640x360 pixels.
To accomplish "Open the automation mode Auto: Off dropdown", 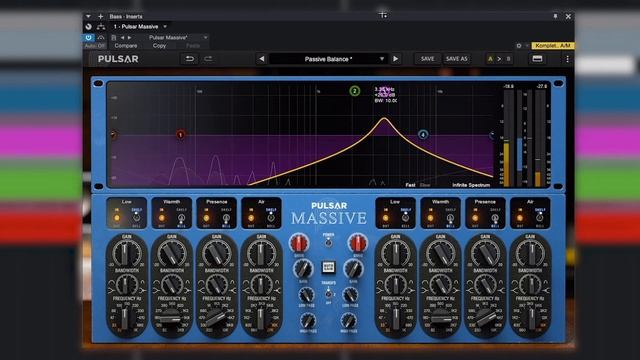I will point(95,46).
